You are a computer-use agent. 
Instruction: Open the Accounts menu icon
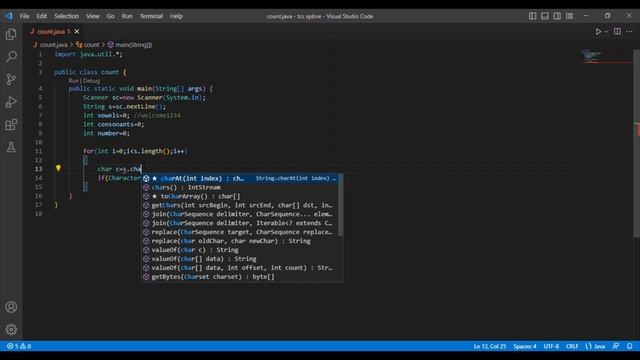(11, 307)
